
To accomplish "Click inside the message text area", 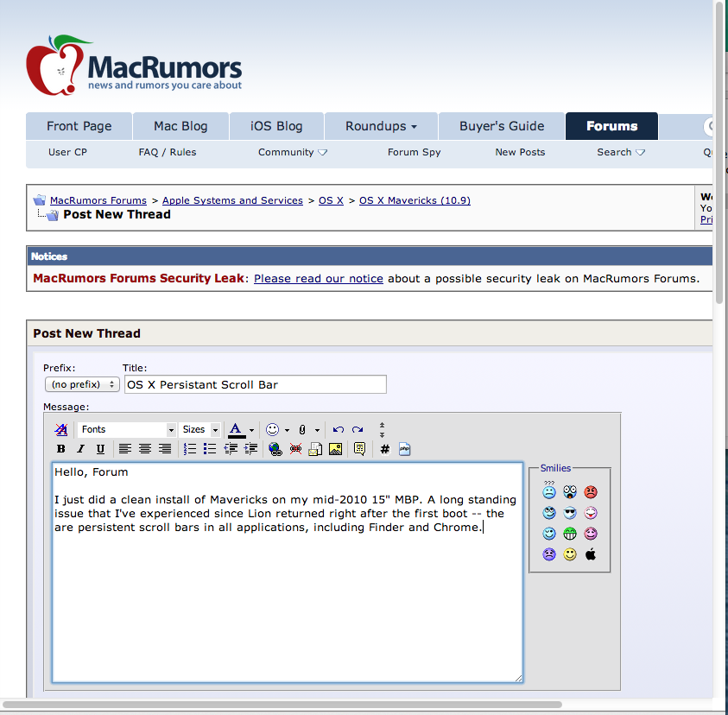I will [x=288, y=572].
